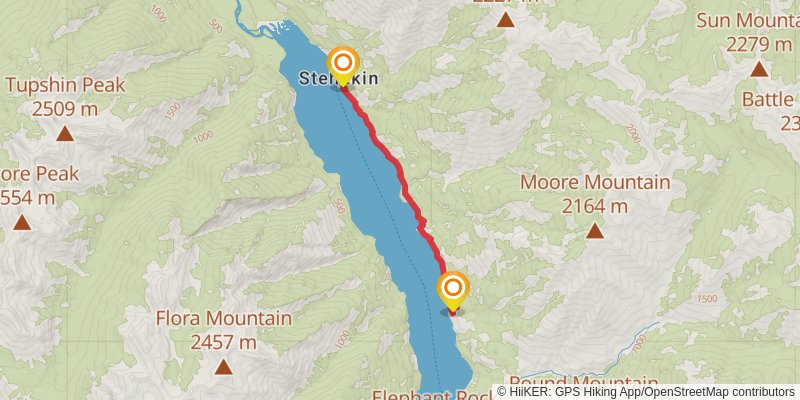Click the trail end marker pin
The height and width of the screenshot is (400, 800).
453,291
